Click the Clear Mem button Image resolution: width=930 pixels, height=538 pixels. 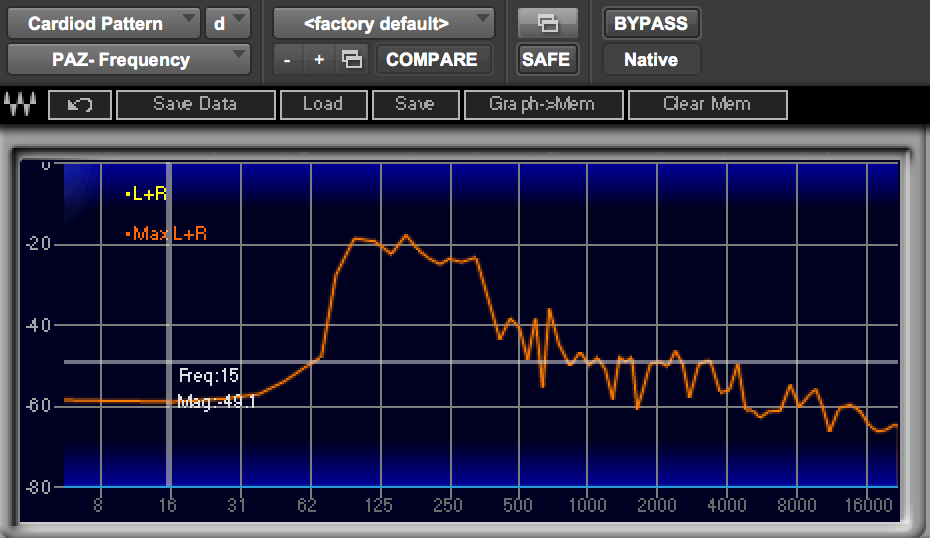click(x=707, y=104)
